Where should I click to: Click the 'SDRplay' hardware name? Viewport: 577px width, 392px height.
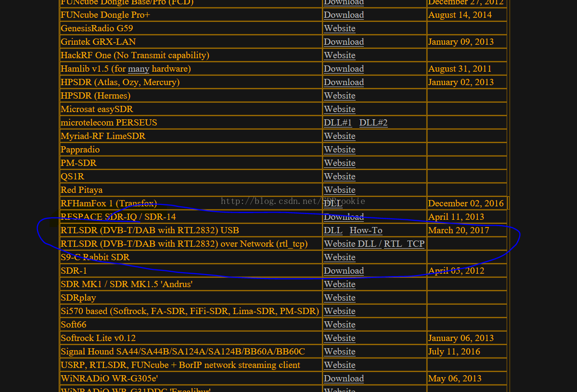(x=78, y=298)
